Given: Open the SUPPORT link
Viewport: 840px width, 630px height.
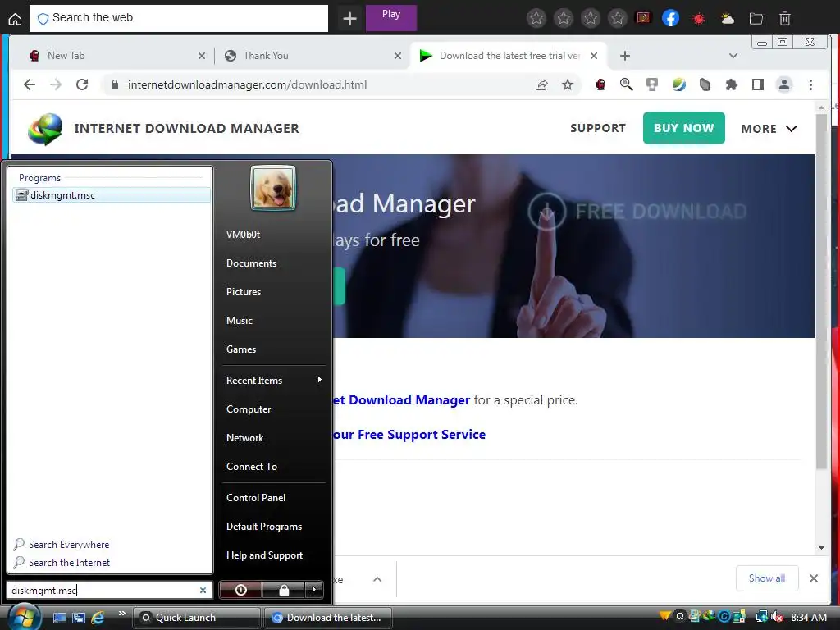Looking at the screenshot, I should pyautogui.click(x=598, y=128).
